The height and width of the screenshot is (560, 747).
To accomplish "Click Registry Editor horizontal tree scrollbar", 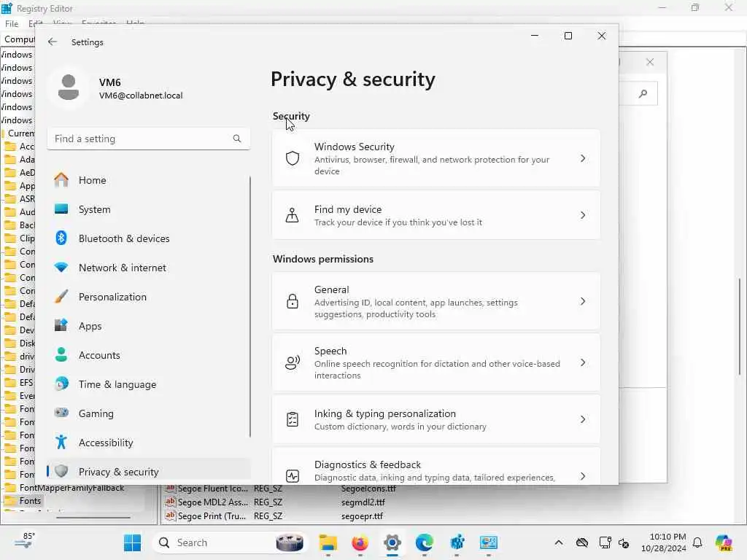I will click(93, 518).
